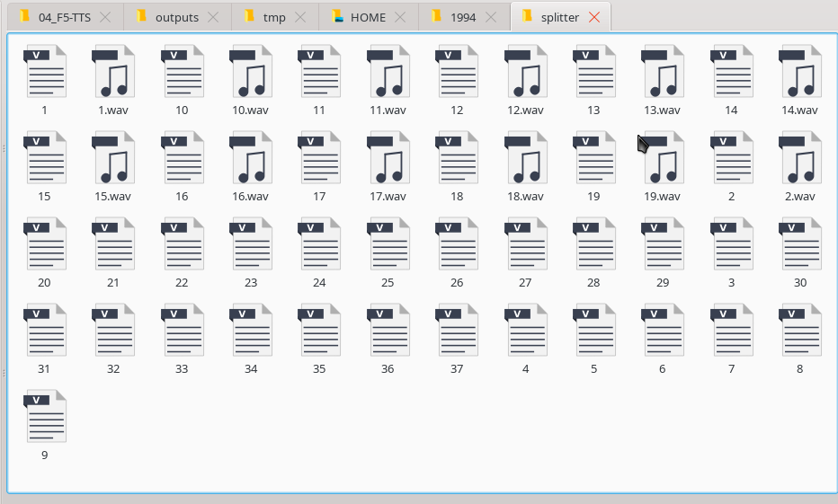Screen dimensions: 838x504
Task: Select the 16.wav audio file
Action: [x=251, y=158]
